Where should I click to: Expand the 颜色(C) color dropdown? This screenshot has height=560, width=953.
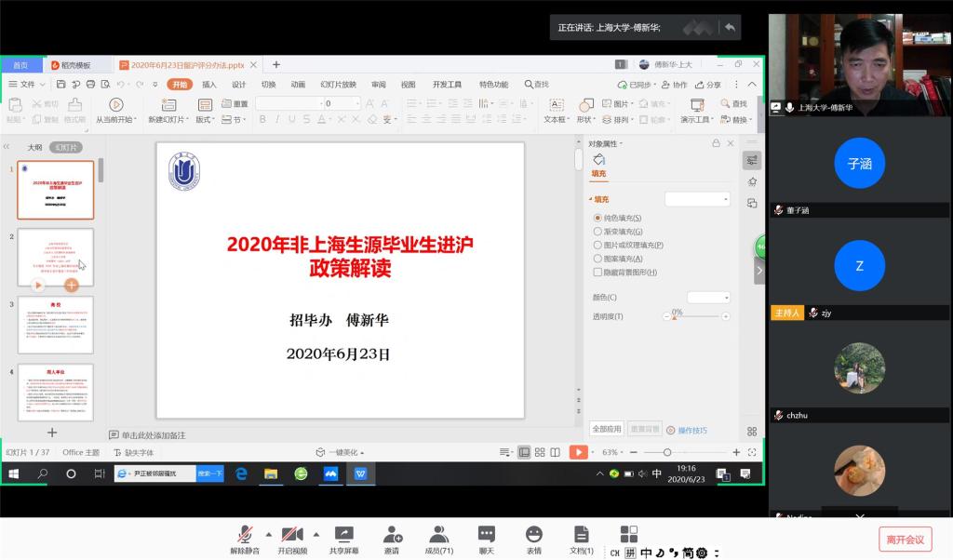pos(709,298)
